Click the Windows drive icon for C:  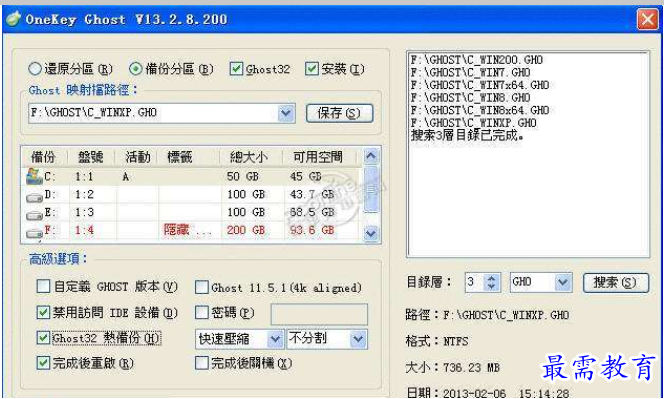tap(34, 176)
